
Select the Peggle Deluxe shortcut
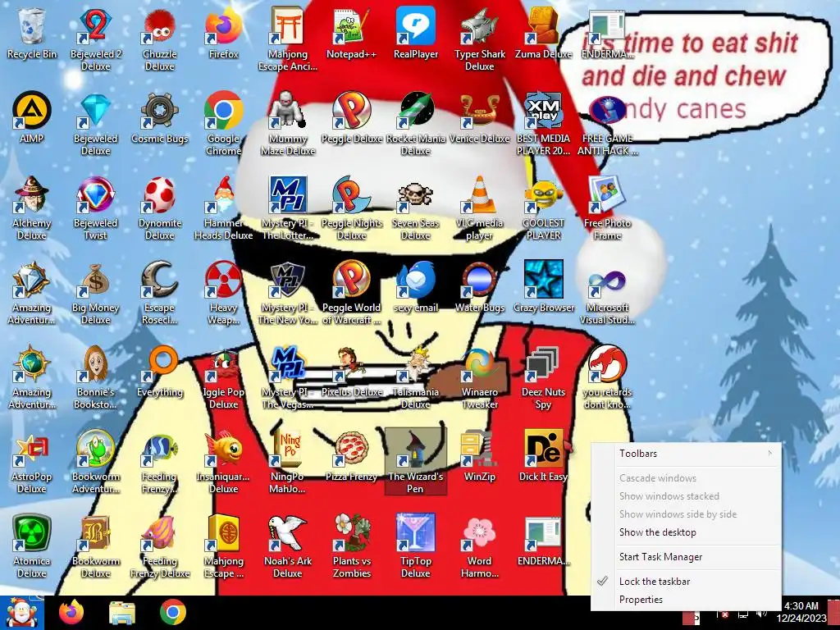tap(351, 118)
